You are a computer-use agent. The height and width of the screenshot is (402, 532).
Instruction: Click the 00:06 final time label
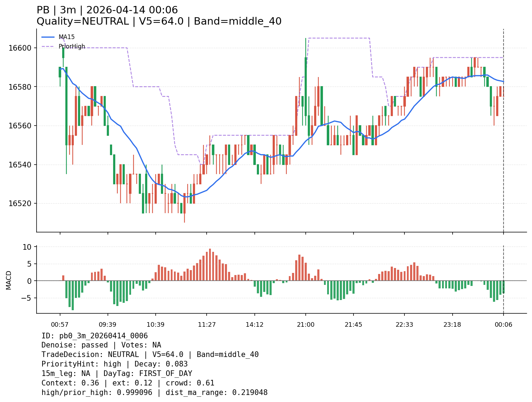click(x=503, y=325)
